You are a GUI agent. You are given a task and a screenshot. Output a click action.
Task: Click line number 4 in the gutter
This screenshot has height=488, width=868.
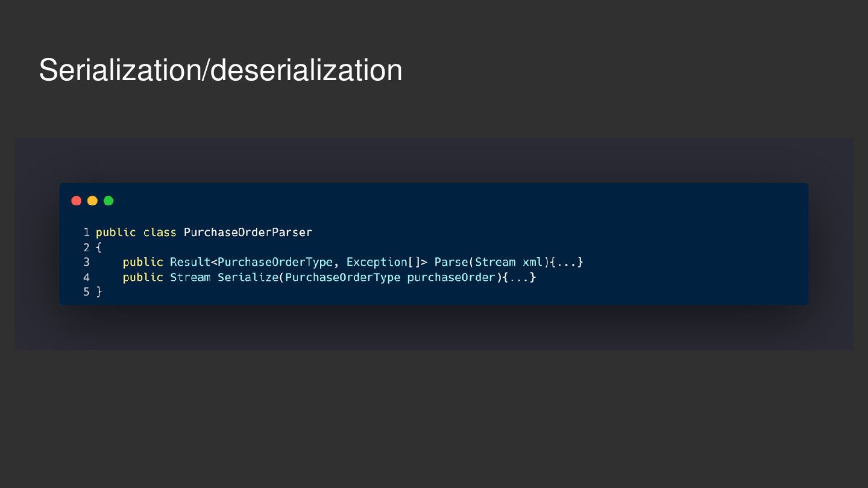[86, 277]
